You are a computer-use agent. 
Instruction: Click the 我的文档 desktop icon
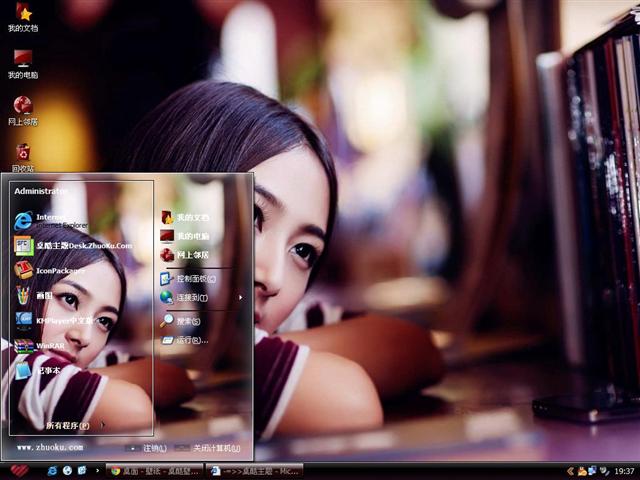pyautogui.click(x=23, y=16)
